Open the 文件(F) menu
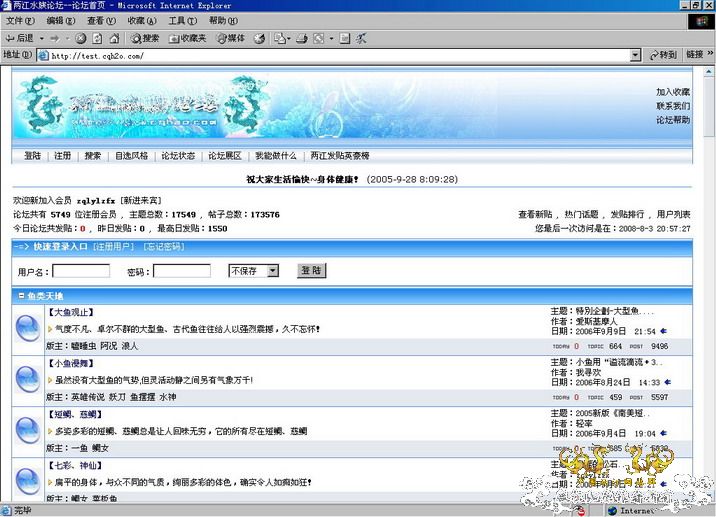Viewport: 716px width, 517px height. click(20, 21)
